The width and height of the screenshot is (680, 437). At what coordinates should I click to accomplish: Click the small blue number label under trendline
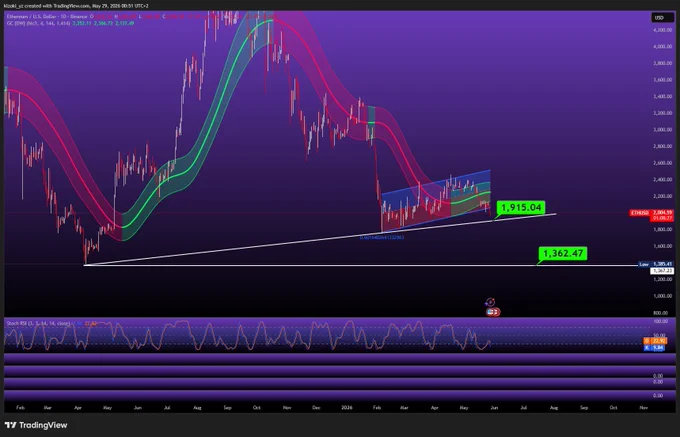[382, 237]
